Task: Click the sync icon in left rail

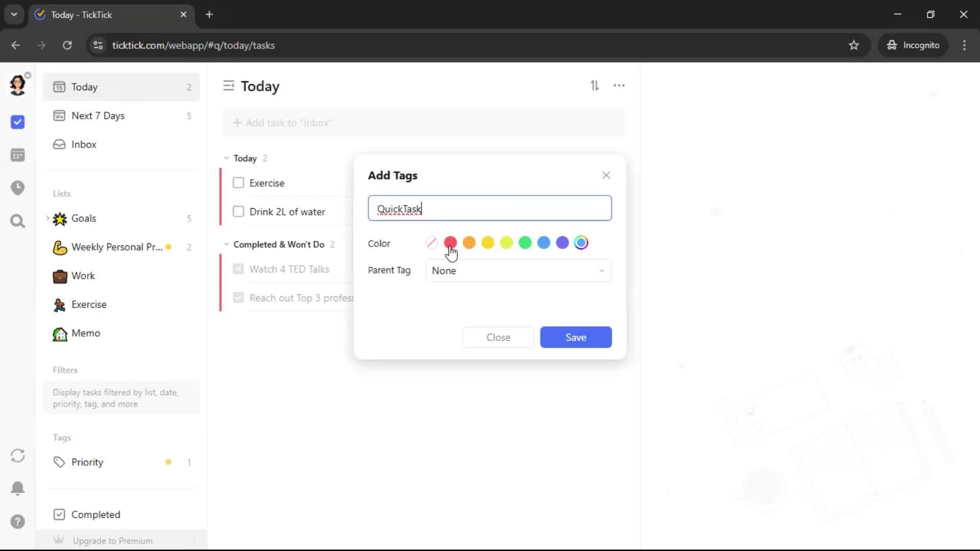Action: (17, 456)
